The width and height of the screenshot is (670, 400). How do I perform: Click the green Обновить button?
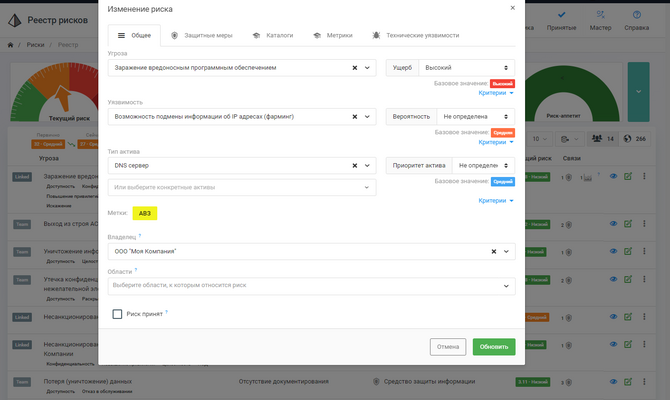(494, 347)
